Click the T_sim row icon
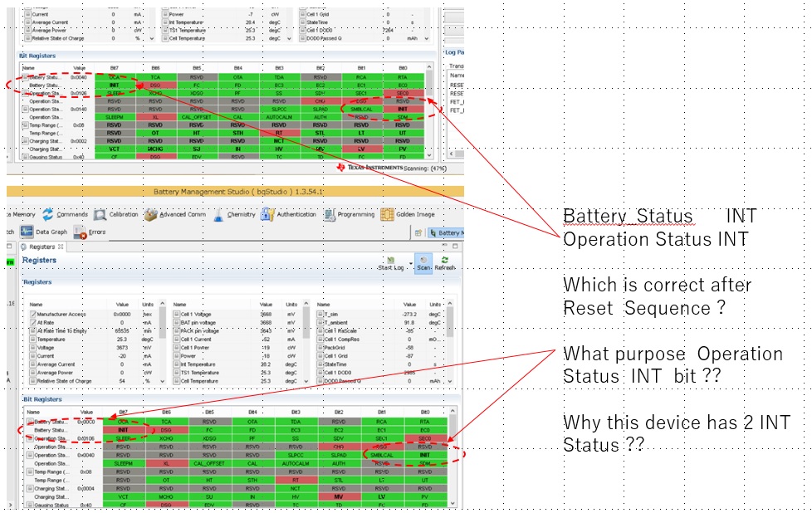The image size is (812, 513). pyautogui.click(x=320, y=315)
